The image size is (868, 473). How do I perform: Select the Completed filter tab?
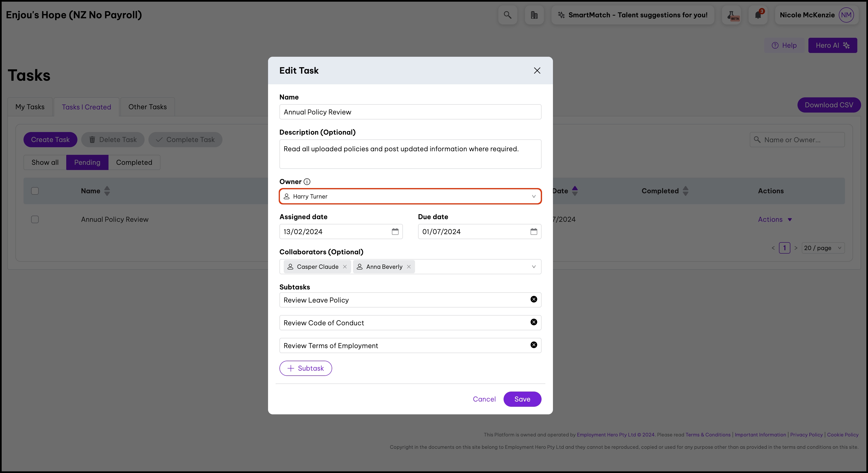[134, 162]
